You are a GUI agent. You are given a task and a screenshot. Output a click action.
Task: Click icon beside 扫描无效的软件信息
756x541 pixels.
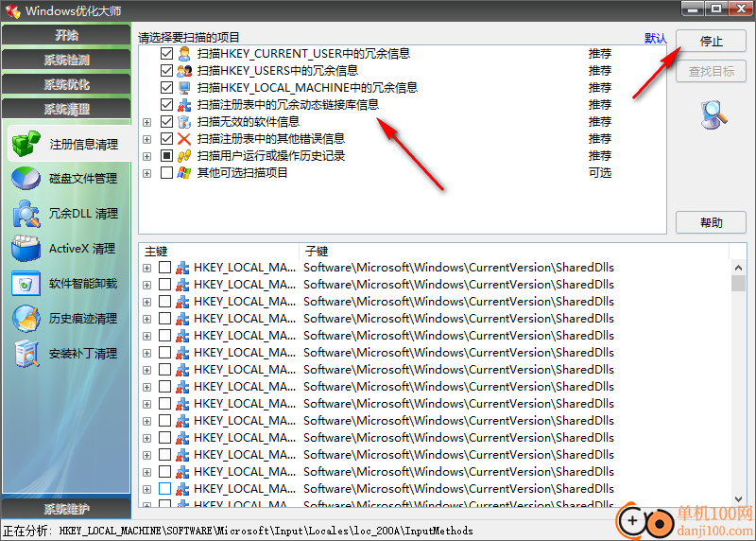[x=184, y=122]
